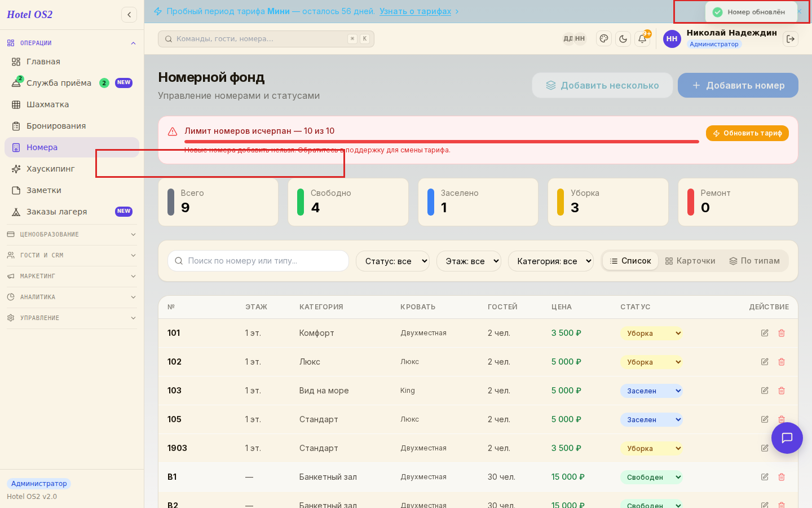This screenshot has height=508, width=812.
Task: Switch to По типам view
Action: (754, 261)
